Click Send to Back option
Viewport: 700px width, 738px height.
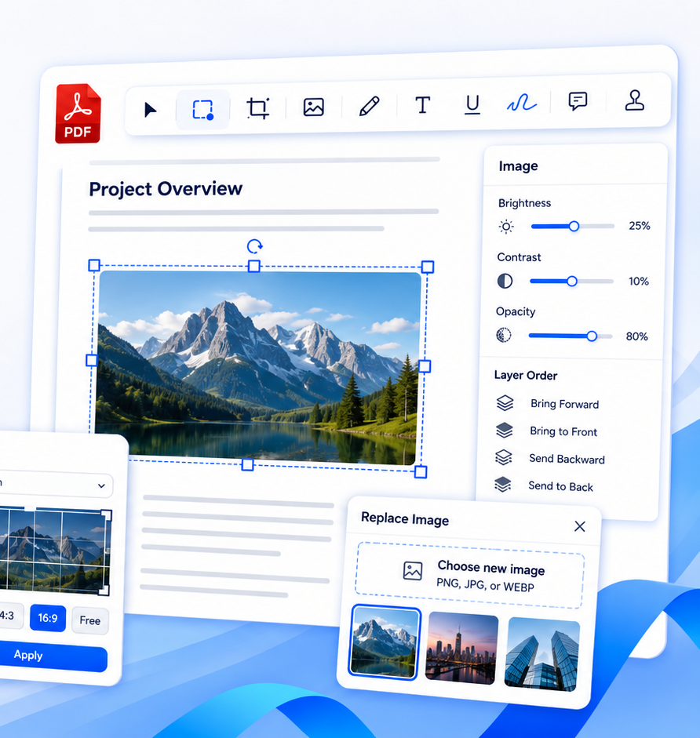tap(560, 486)
